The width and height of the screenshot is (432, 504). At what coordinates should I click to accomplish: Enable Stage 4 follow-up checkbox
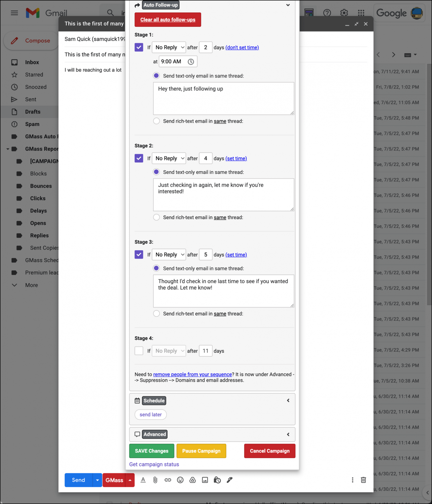(x=139, y=351)
